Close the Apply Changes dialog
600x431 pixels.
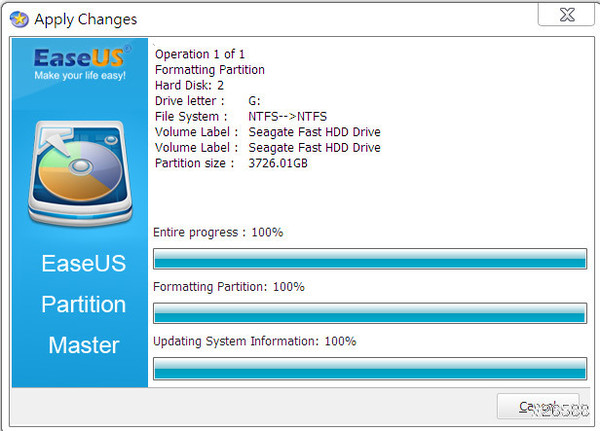tap(566, 15)
